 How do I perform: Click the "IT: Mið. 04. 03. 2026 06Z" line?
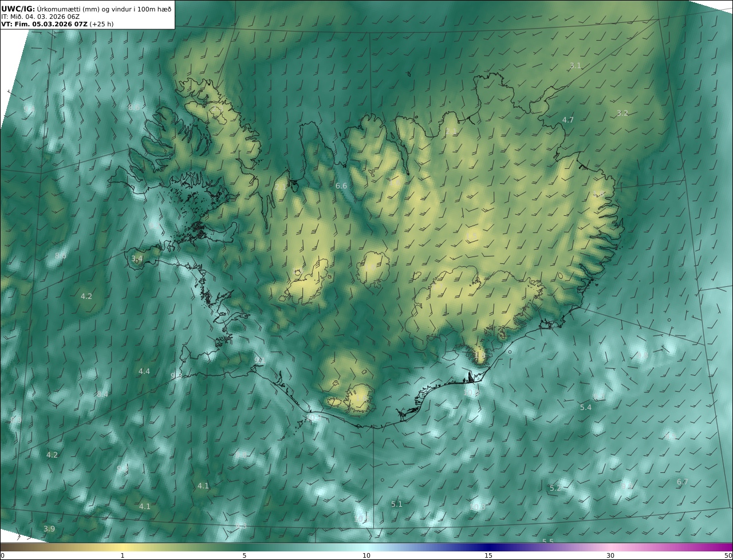click(x=40, y=17)
